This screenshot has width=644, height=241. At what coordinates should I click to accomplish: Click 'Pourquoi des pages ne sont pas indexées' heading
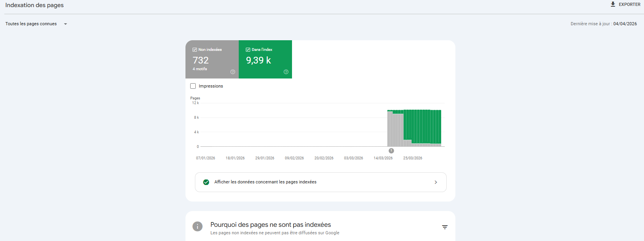tap(271, 225)
